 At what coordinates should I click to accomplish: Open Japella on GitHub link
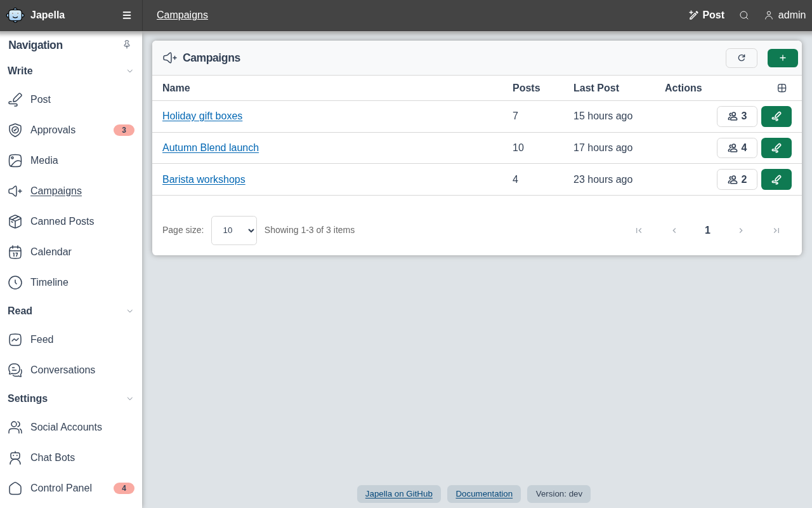tap(399, 494)
